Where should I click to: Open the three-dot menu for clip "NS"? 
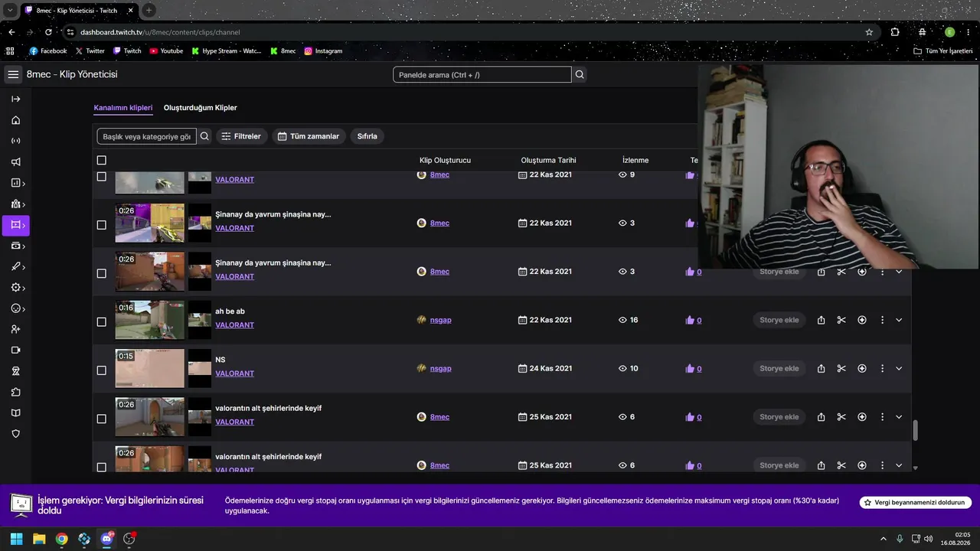pos(882,368)
